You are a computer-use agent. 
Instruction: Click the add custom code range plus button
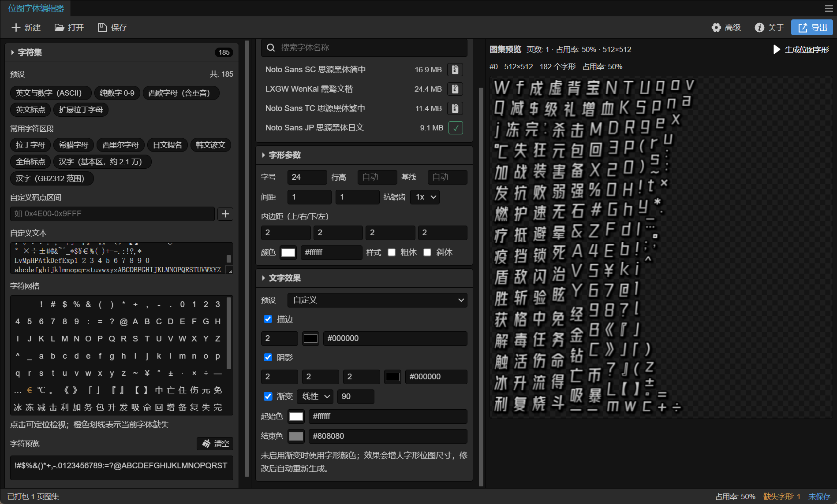[225, 214]
